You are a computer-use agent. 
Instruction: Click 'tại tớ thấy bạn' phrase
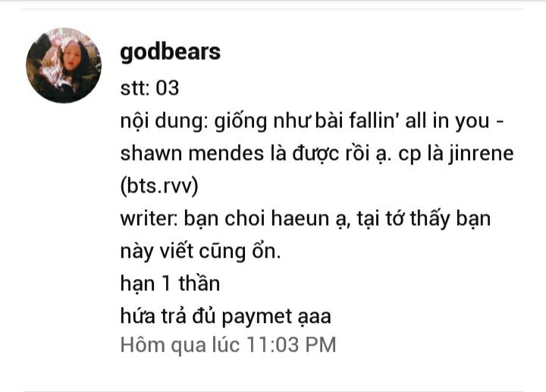click(x=424, y=219)
